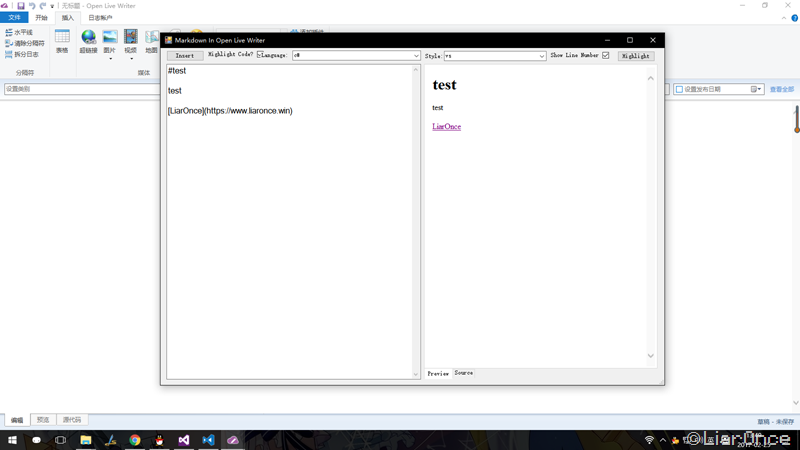The width and height of the screenshot is (800, 450).
Task: Expand the 视频 dropdown arrow
Action: pos(131,59)
